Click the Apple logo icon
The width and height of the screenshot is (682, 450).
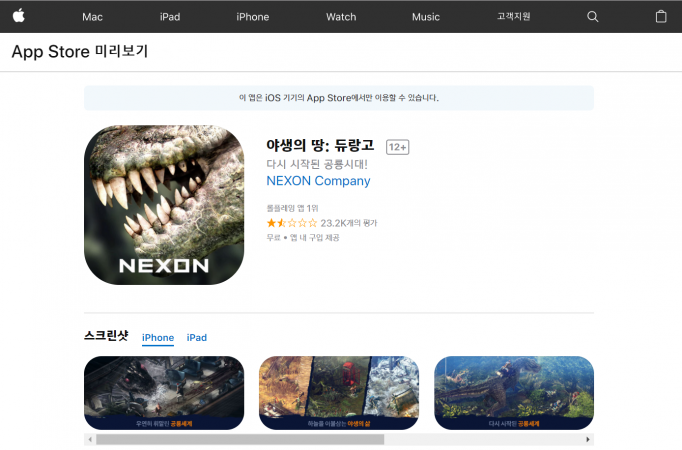(x=19, y=16)
